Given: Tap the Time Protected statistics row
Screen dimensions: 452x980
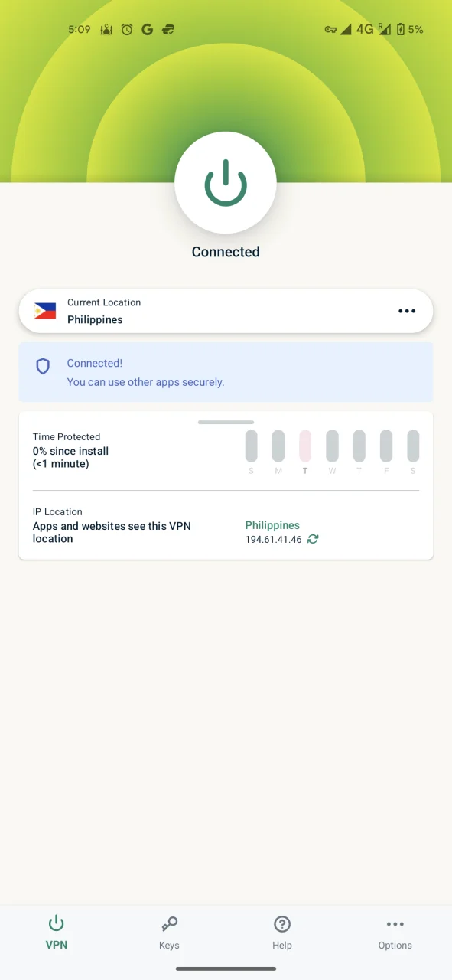Looking at the screenshot, I should pos(226,451).
